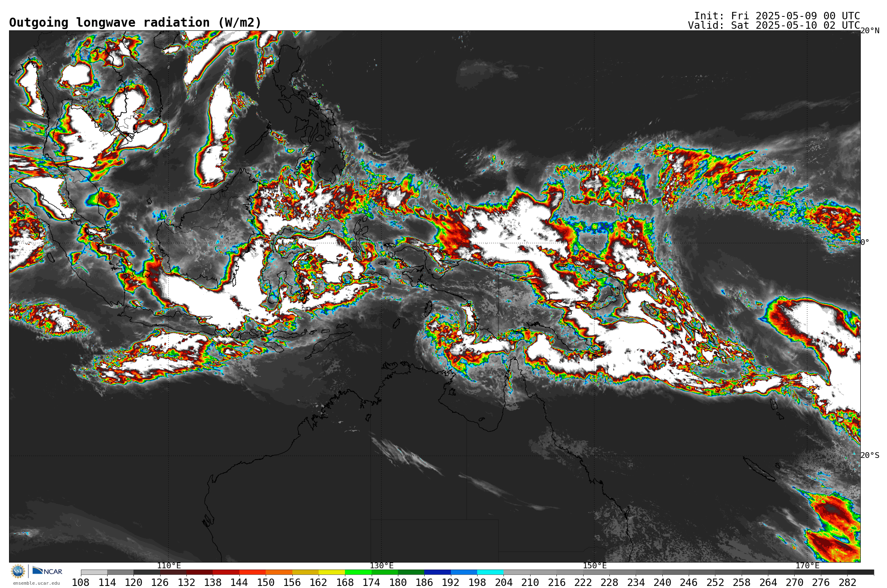This screenshot has height=588, width=887.
Task: Click the colorbar value label 222
Action: pos(583,582)
